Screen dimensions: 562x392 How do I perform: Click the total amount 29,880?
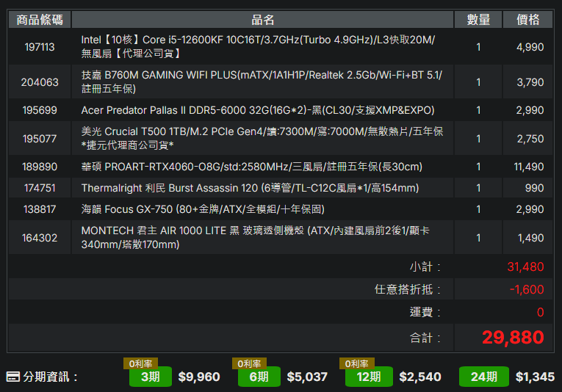[513, 338]
